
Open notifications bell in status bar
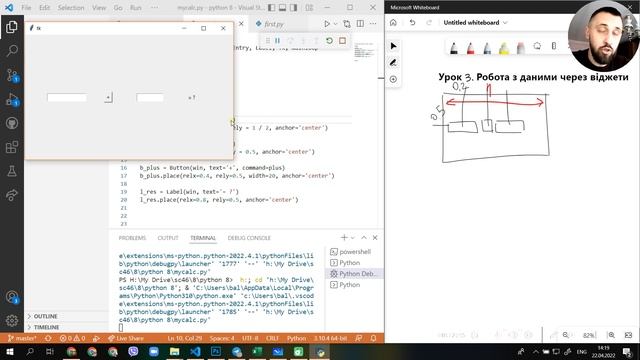[373, 338]
